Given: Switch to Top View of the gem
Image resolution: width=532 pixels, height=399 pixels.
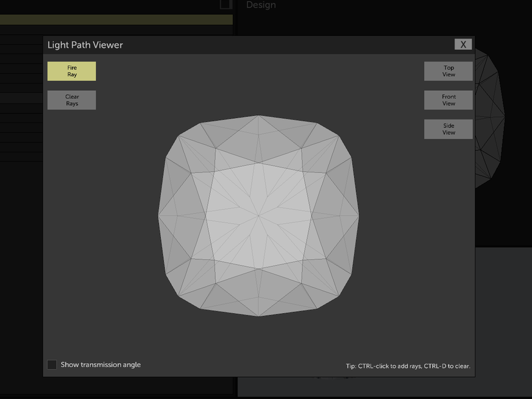Looking at the screenshot, I should [x=448, y=71].
